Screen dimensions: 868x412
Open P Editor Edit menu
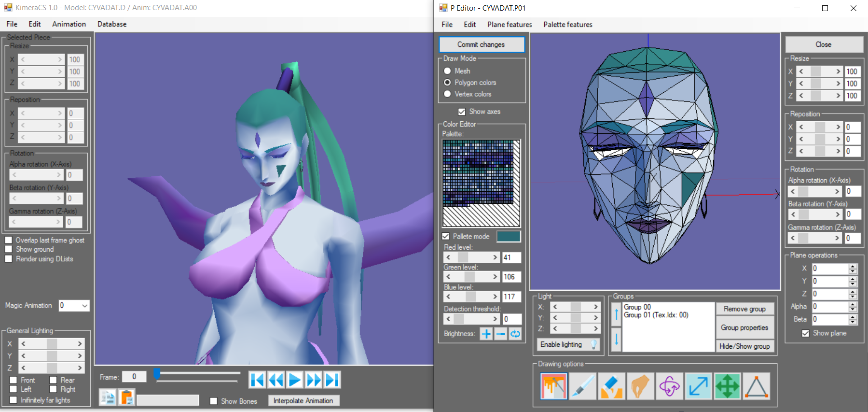(470, 24)
